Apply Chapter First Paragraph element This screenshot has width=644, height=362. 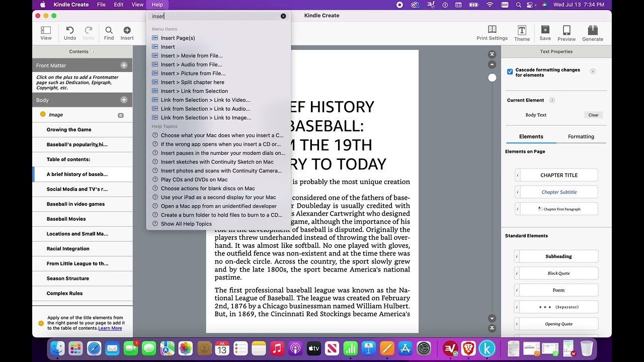click(558, 209)
